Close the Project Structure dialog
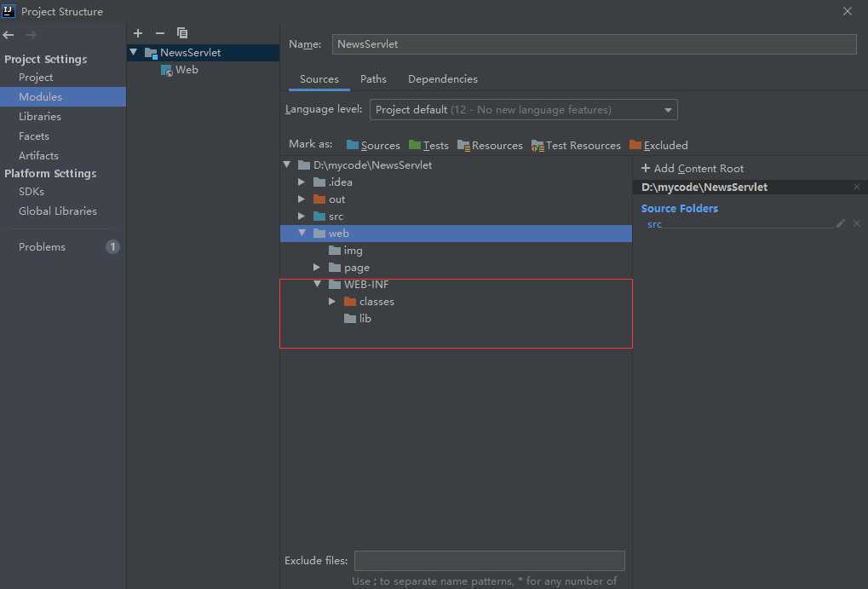 click(848, 12)
